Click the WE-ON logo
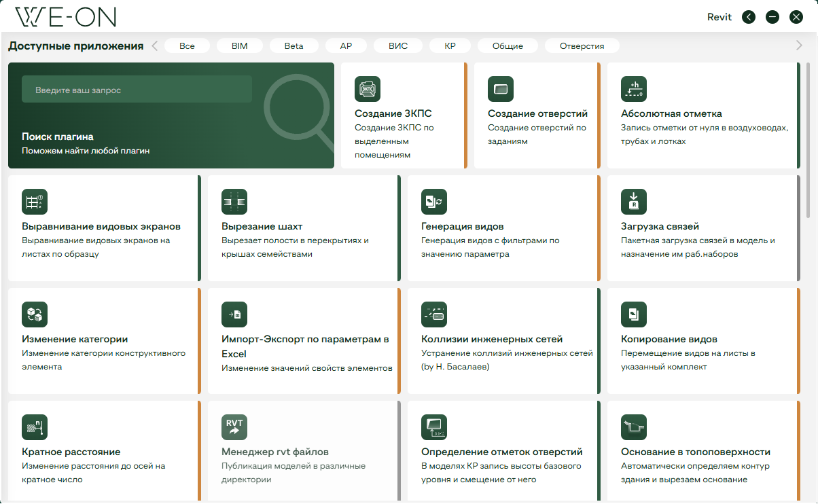This screenshot has width=818, height=504. click(x=66, y=17)
